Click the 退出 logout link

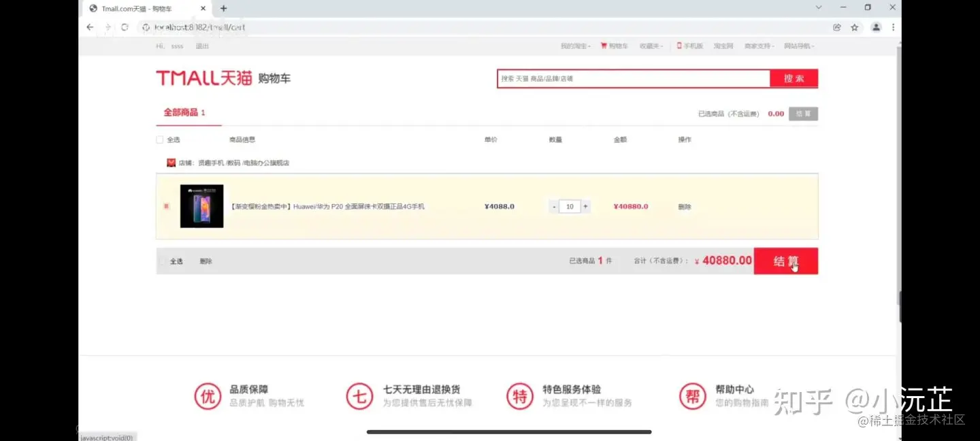202,46
